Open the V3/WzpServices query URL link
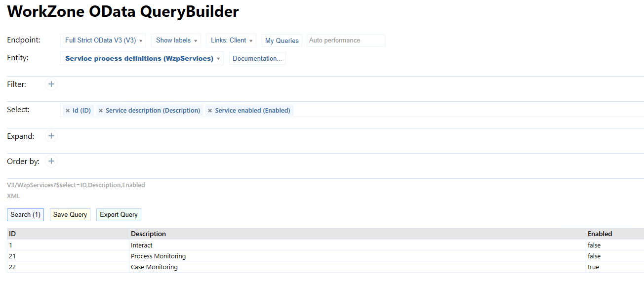Screen dimensions: 644x285 (76, 185)
